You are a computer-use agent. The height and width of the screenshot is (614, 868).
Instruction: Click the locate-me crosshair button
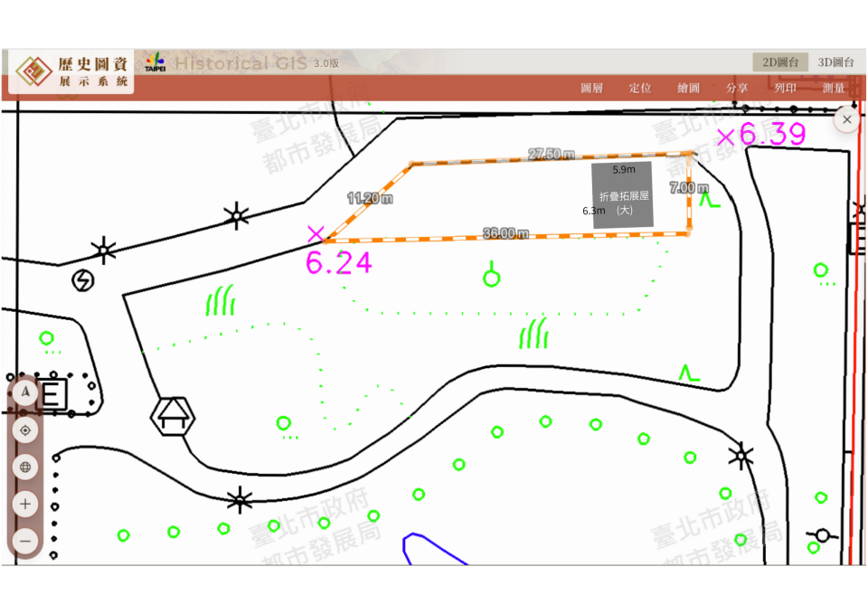pos(25,430)
